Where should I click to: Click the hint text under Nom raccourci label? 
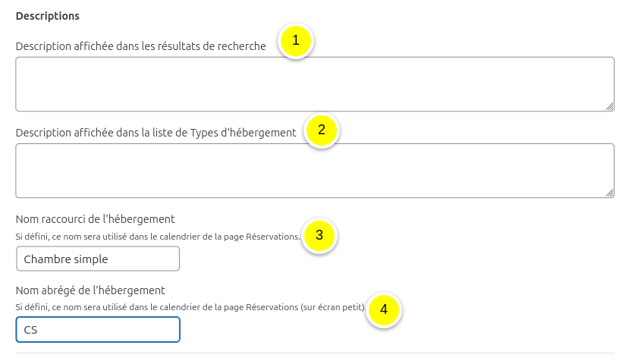pos(158,237)
